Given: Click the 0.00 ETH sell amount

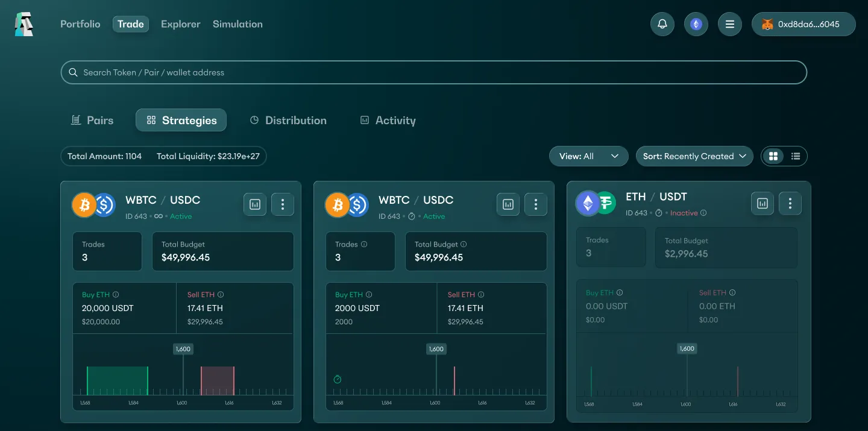Looking at the screenshot, I should 717,306.
